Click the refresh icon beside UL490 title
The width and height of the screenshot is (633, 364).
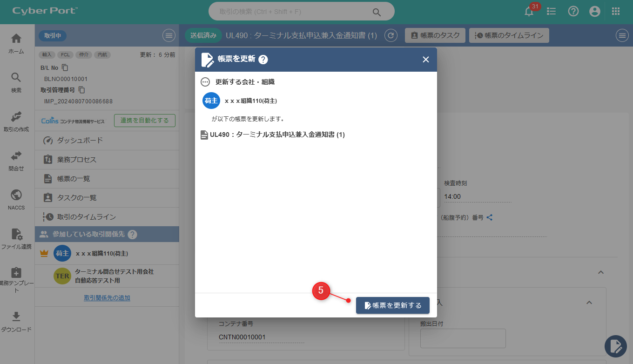pyautogui.click(x=392, y=35)
